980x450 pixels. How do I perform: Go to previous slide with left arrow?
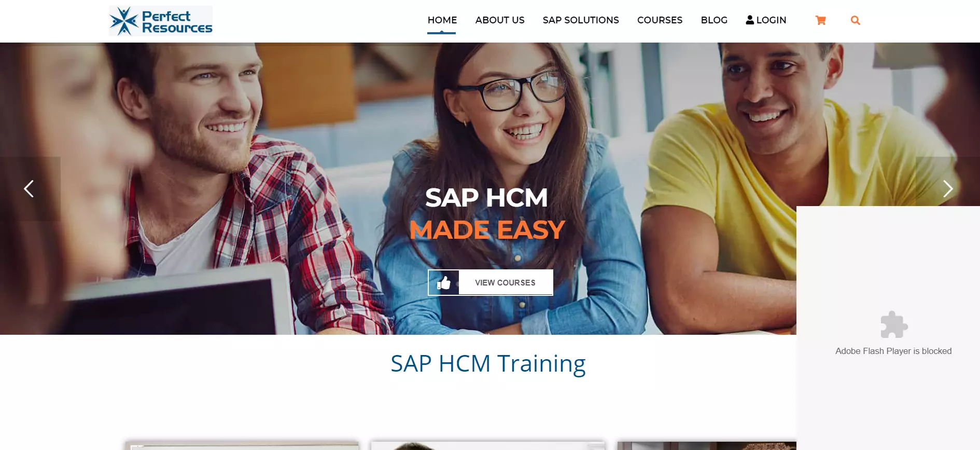click(29, 188)
